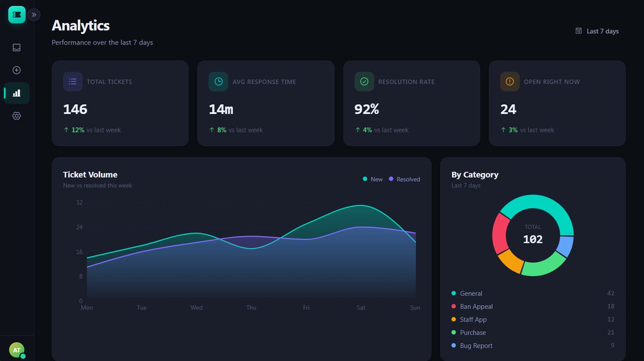Image resolution: width=644 pixels, height=361 pixels.
Task: Click the 3% vs last week trend
Action: click(x=527, y=130)
